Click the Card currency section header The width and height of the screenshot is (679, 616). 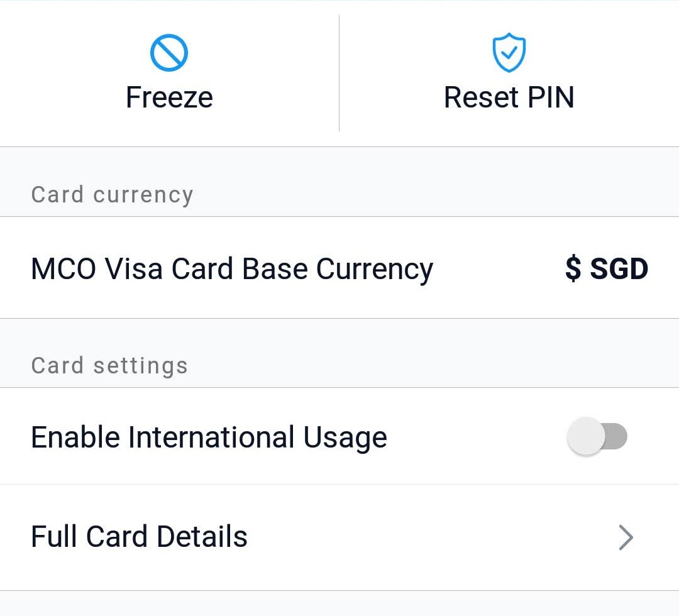coord(112,195)
